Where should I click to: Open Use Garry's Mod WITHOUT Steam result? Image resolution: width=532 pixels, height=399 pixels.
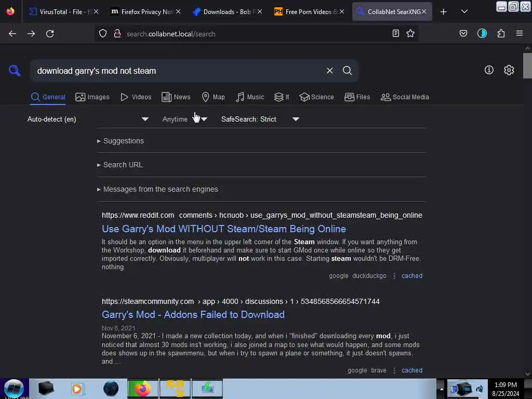coord(223,229)
